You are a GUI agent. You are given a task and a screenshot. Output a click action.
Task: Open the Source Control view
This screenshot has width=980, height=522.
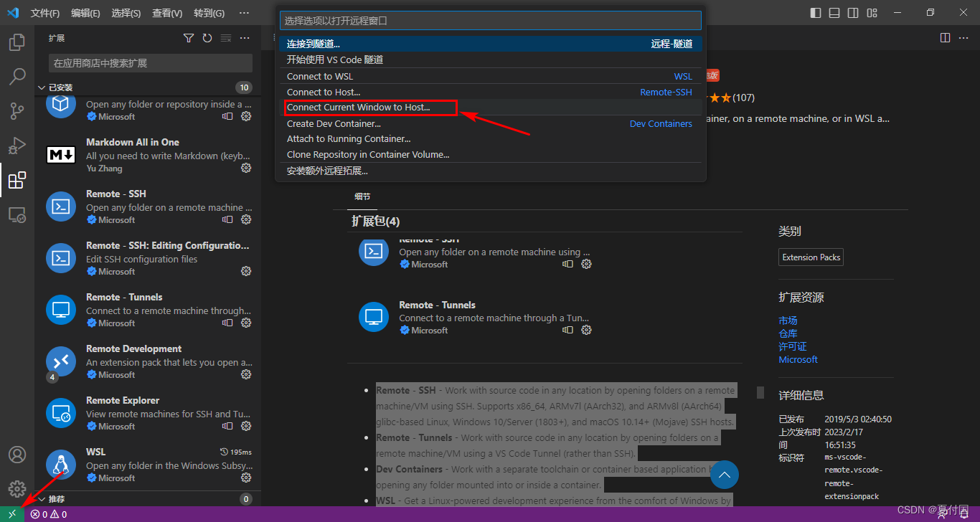point(17,111)
